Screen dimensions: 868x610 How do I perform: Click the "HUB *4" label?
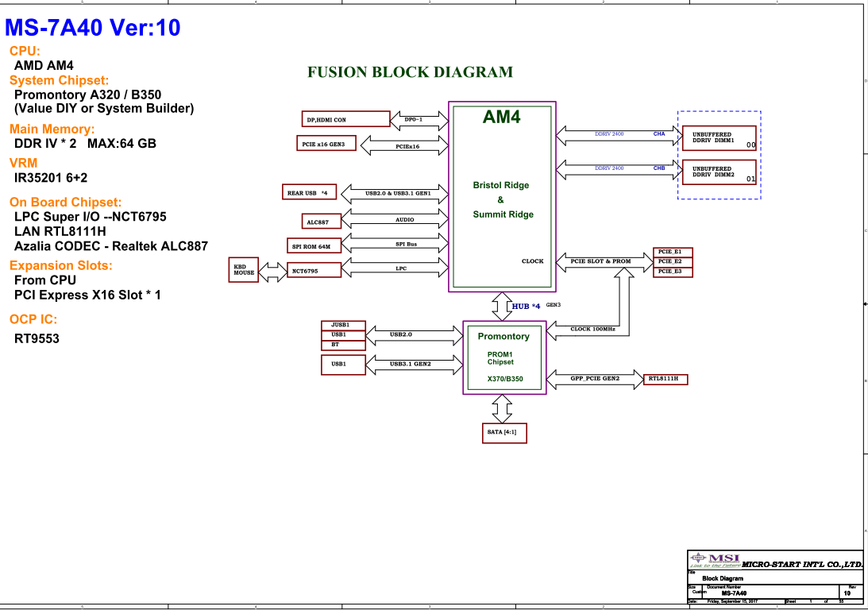(526, 306)
